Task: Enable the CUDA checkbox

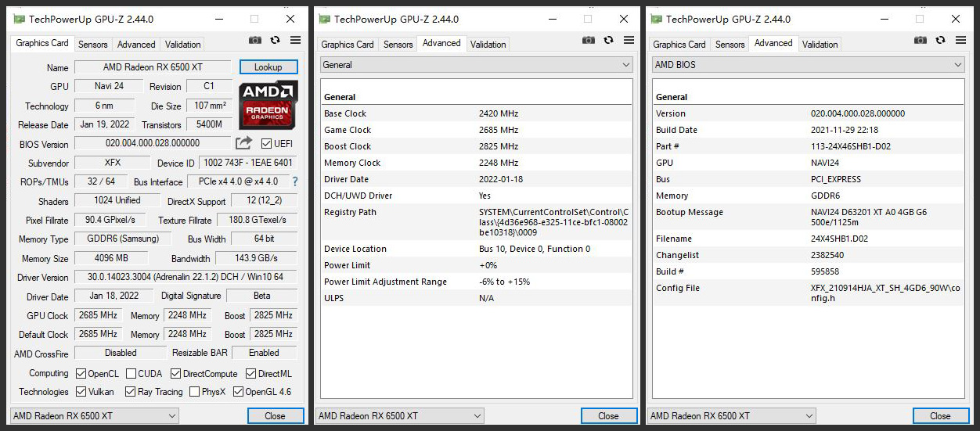Action: click(x=132, y=374)
